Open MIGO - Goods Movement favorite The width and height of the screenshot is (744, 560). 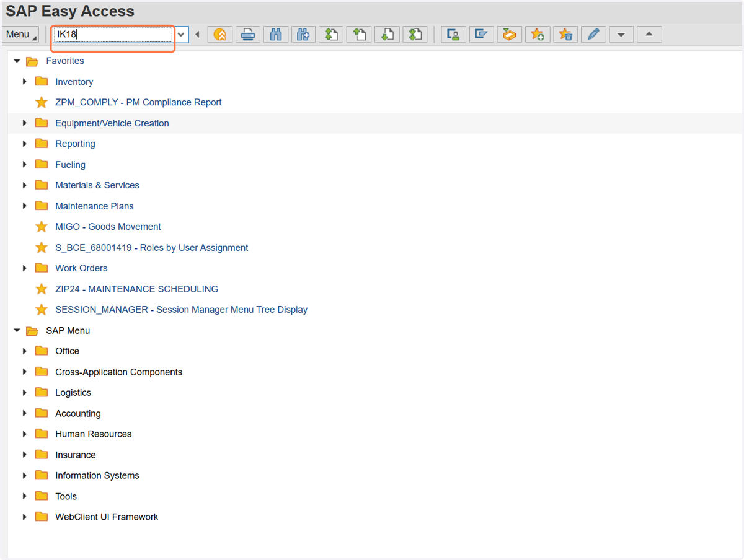(x=108, y=227)
